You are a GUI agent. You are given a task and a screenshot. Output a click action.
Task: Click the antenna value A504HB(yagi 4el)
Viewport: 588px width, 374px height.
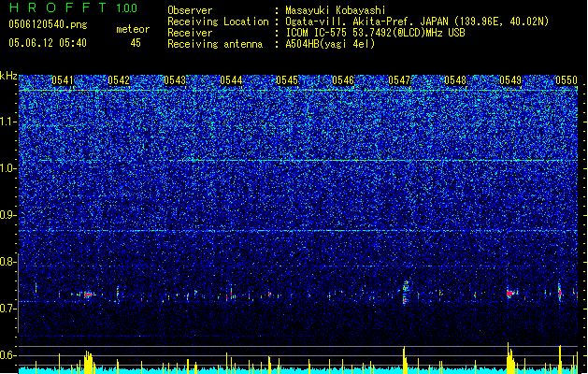330,44
